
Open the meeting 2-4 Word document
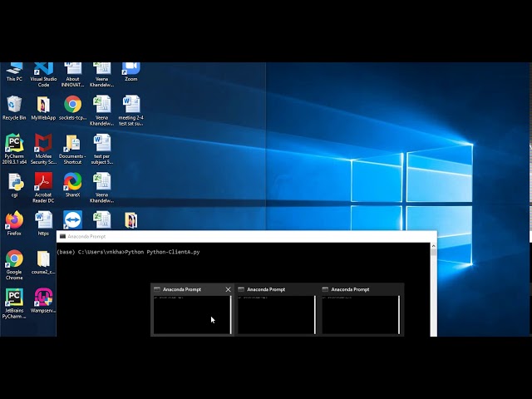[131, 105]
